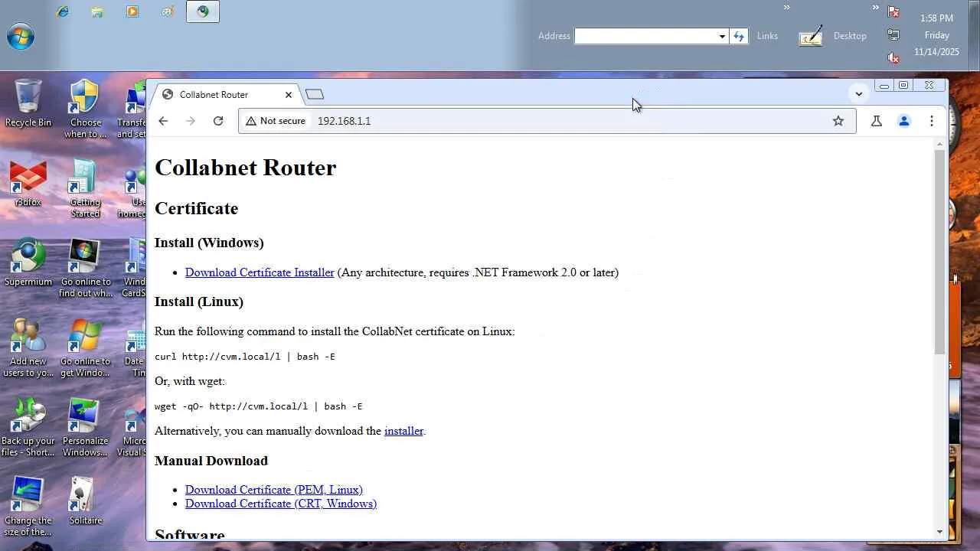980x551 pixels.
Task: Click the wget command text line
Action: [259, 406]
